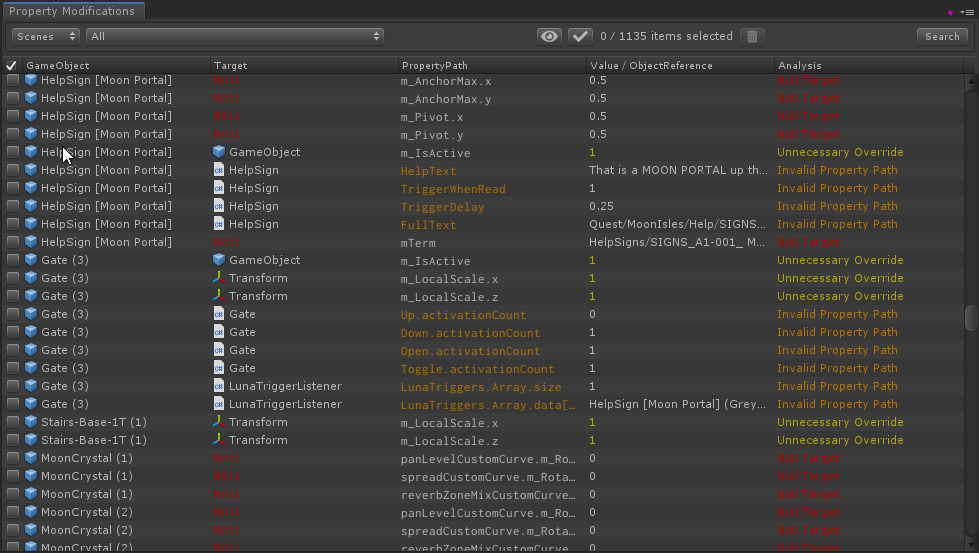Toggle the select-all checkbox in header
979x553 pixels.
[x=12, y=65]
